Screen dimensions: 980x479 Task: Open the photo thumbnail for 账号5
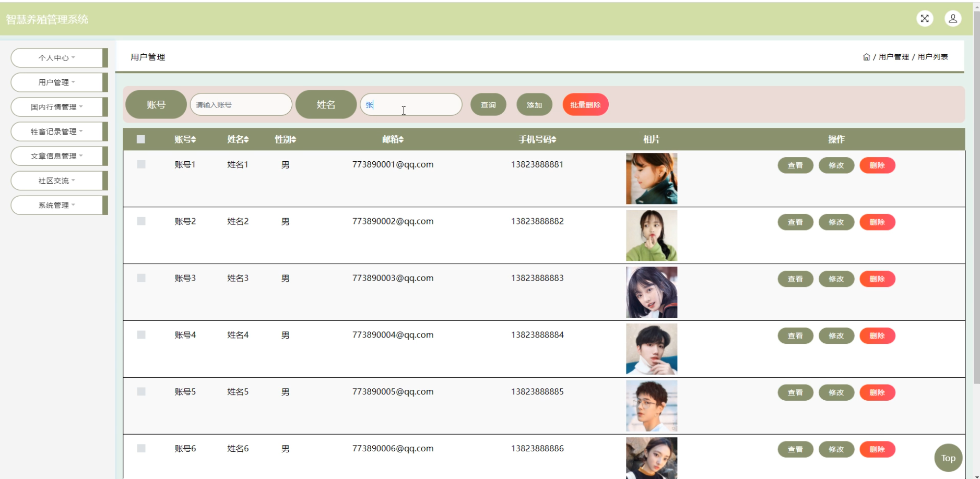pyautogui.click(x=652, y=406)
